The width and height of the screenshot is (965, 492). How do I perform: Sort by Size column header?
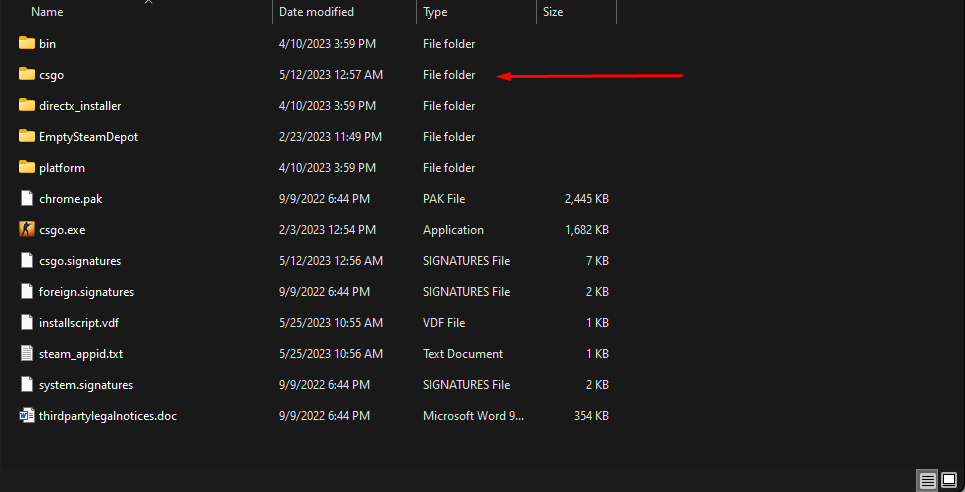tap(552, 12)
